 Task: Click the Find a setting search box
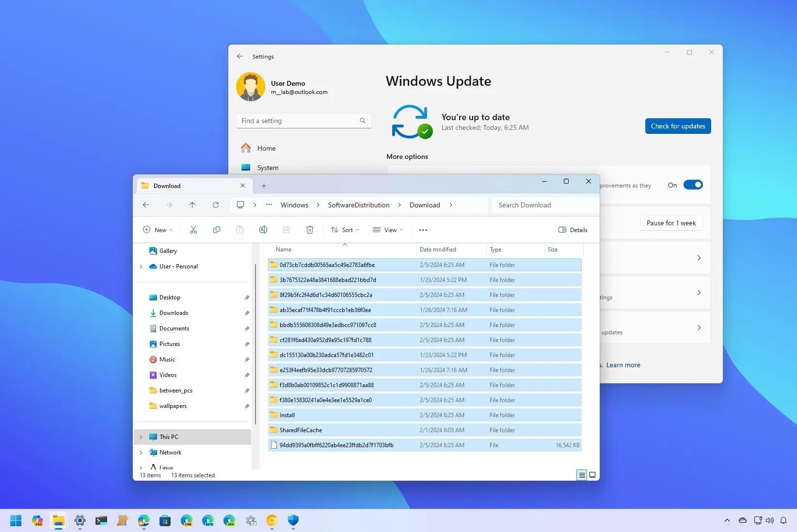pyautogui.click(x=303, y=121)
